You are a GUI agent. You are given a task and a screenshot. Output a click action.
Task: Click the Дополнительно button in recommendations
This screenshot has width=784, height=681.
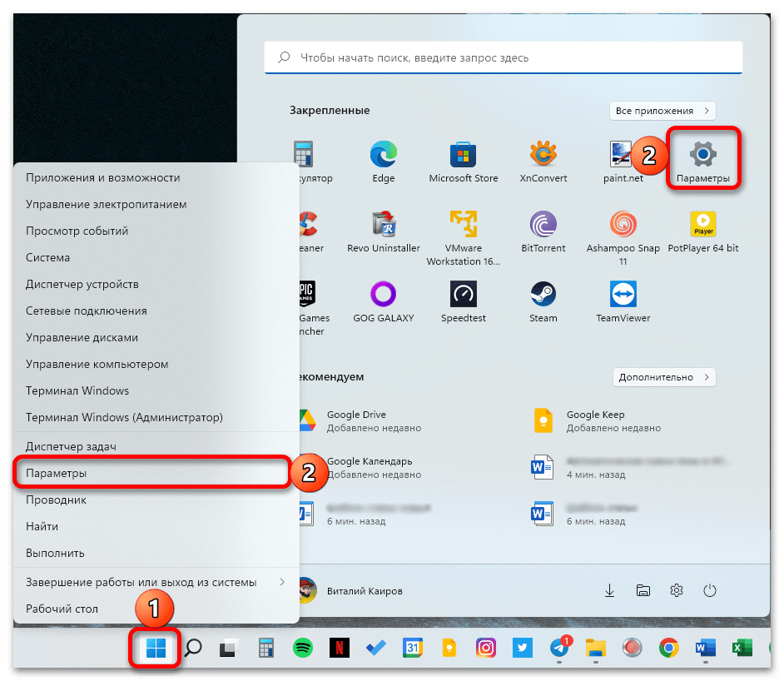664,377
